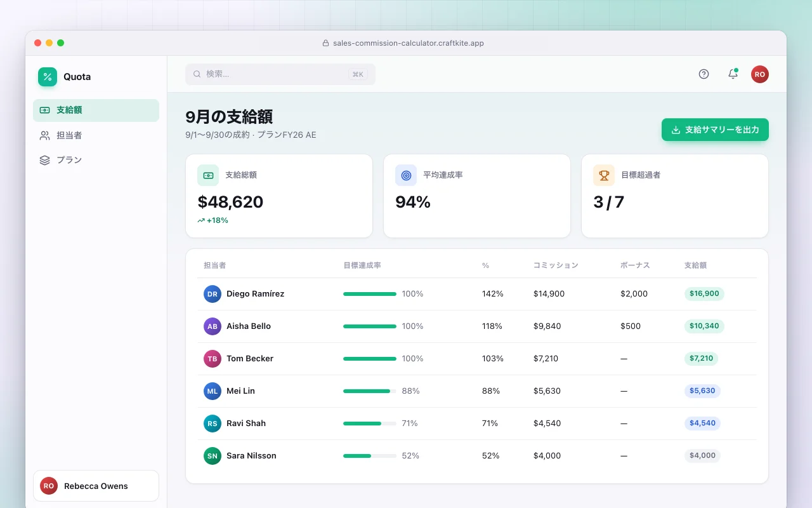812x508 pixels.
Task: Click the $2,000 bonus value
Action: (634, 294)
